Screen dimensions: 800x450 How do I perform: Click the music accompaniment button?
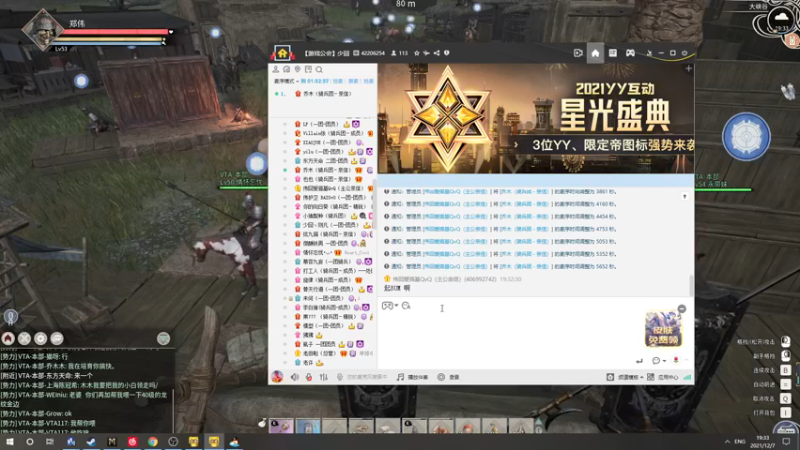tap(412, 377)
